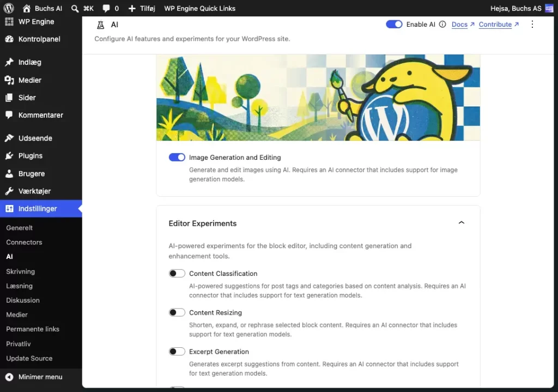Click the collapse arrow icon for Minimer menu
Screen dimensions: 558x392
pyautogui.click(x=9, y=377)
